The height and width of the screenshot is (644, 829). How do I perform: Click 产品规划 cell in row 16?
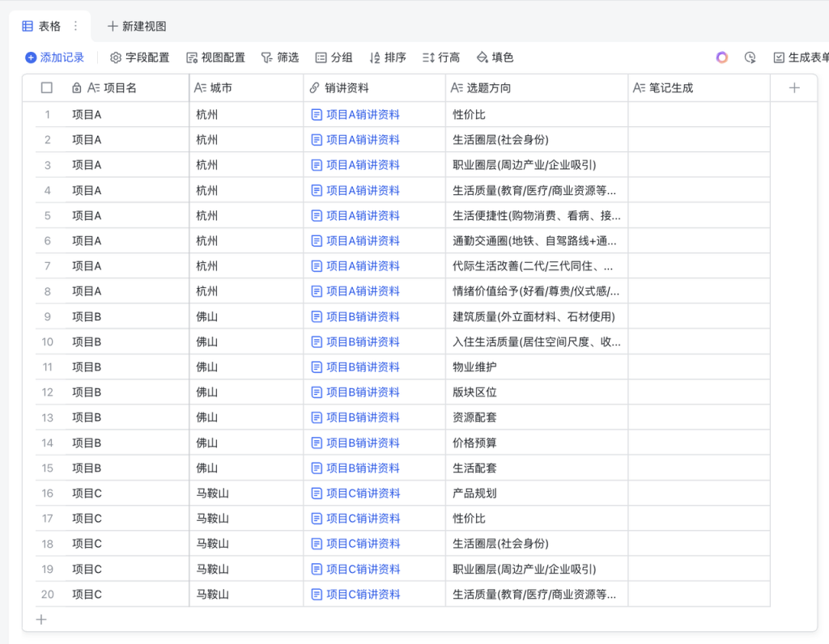click(x=537, y=493)
